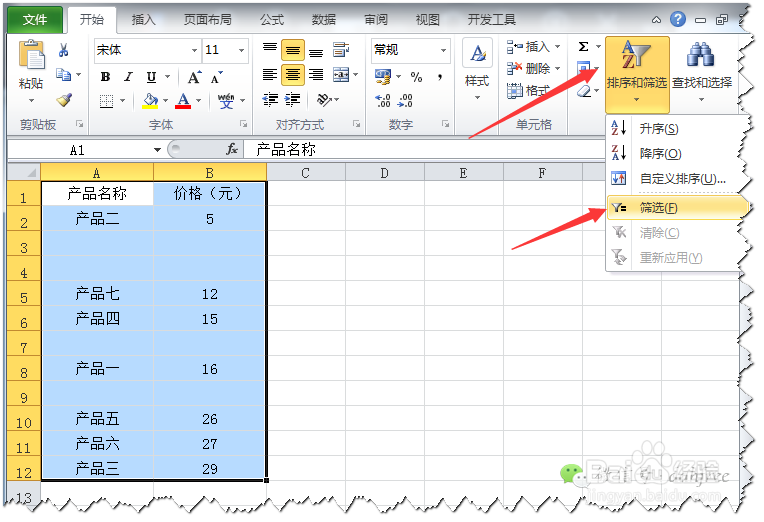
Task: Apply the yellow fill color bucket
Action: pos(150,101)
